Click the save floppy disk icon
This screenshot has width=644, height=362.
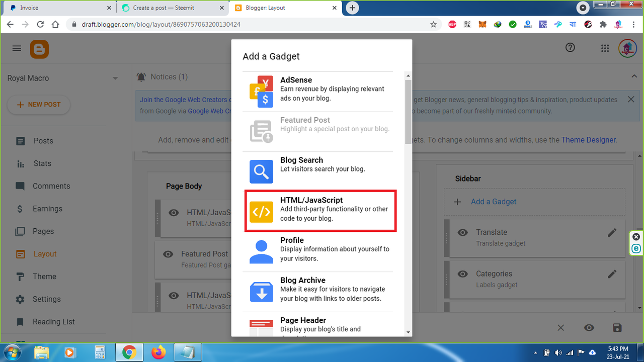(617, 328)
